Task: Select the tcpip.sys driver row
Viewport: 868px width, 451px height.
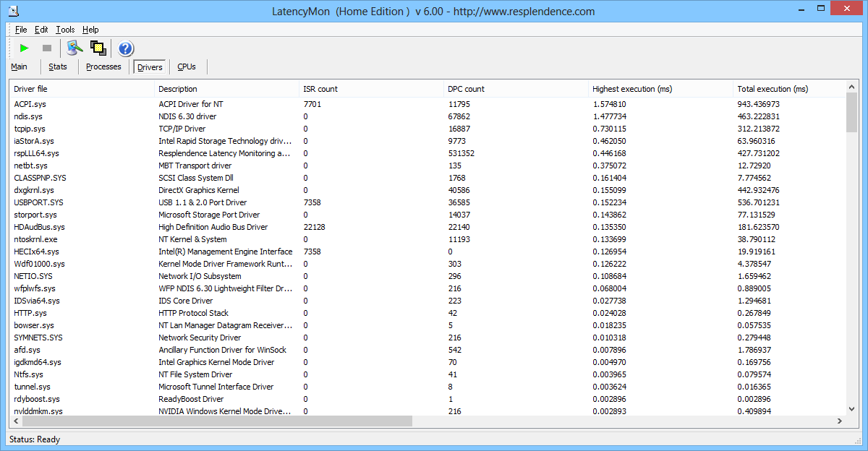Action: (x=427, y=129)
